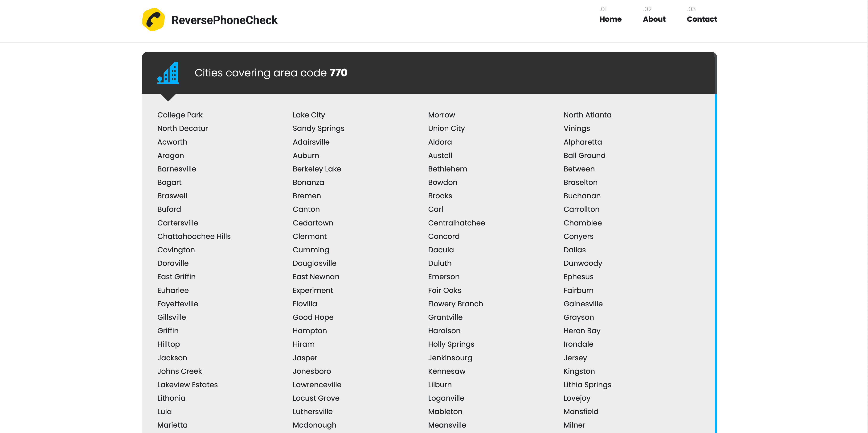The height and width of the screenshot is (433, 868).
Task: Select the Douglasville city link
Action: coord(314,263)
